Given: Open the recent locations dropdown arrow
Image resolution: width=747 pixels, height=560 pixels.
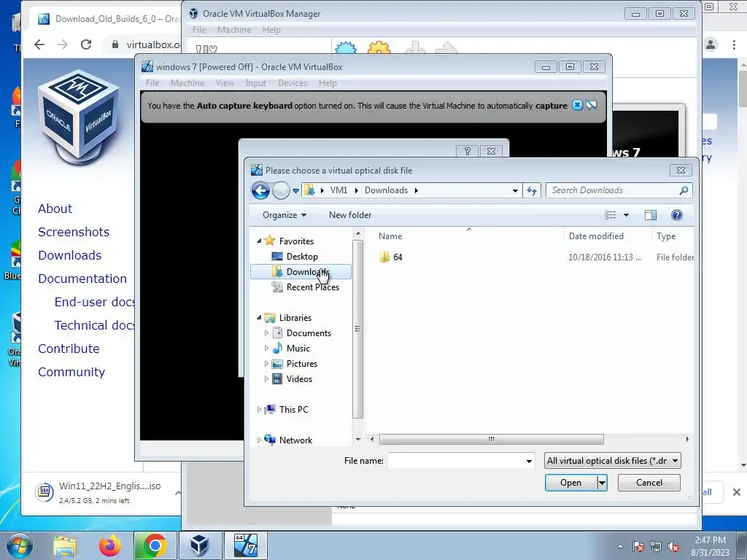Looking at the screenshot, I should pyautogui.click(x=295, y=190).
